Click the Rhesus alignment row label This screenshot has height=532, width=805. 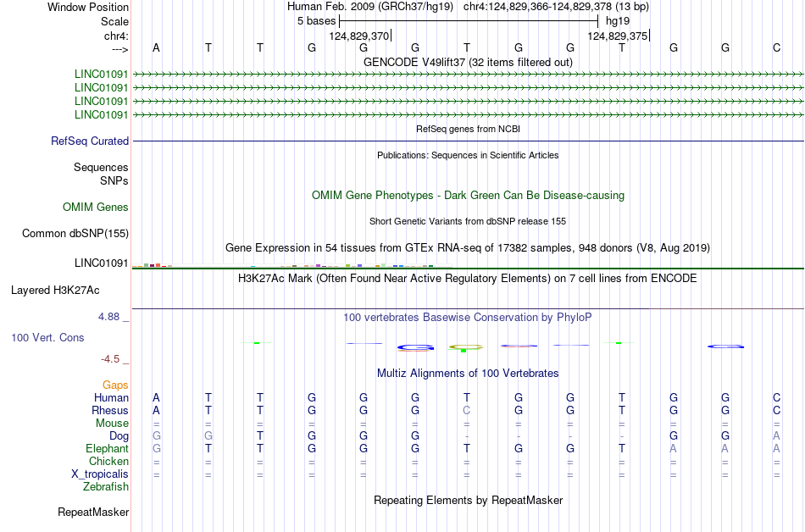click(x=110, y=411)
